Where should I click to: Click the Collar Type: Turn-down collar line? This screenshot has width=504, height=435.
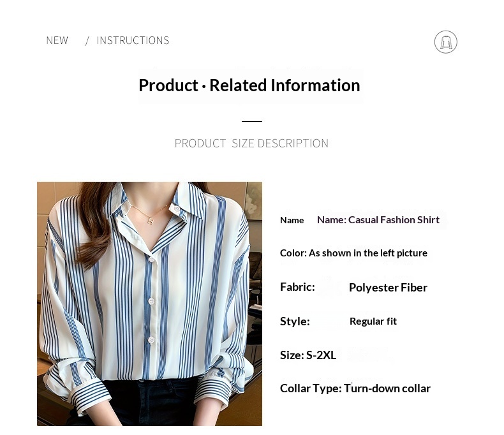[x=355, y=388]
